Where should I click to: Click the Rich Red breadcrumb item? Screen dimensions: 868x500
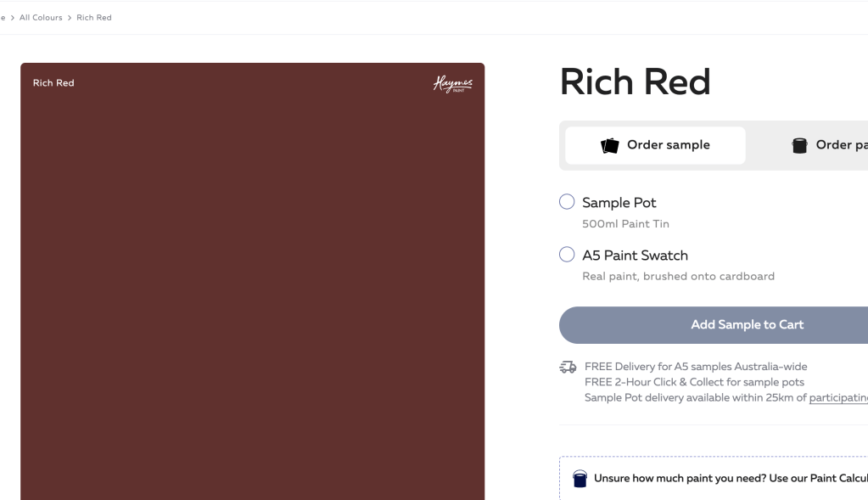pos(94,18)
